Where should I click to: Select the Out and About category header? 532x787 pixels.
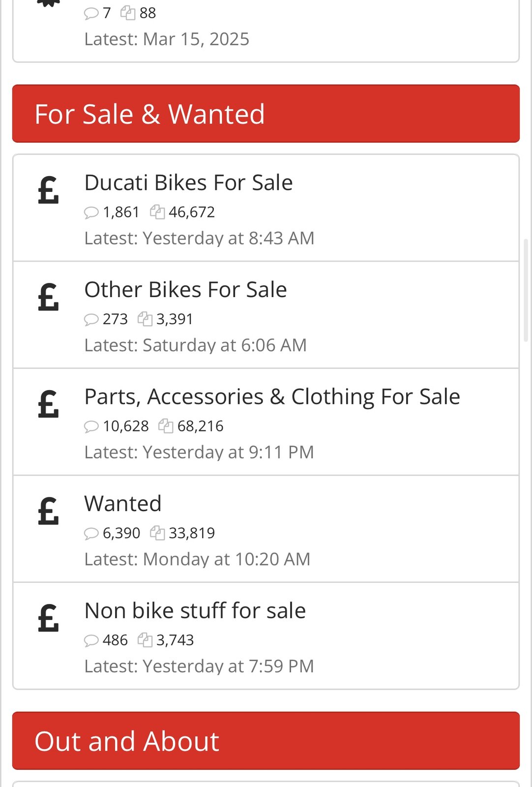point(127,741)
